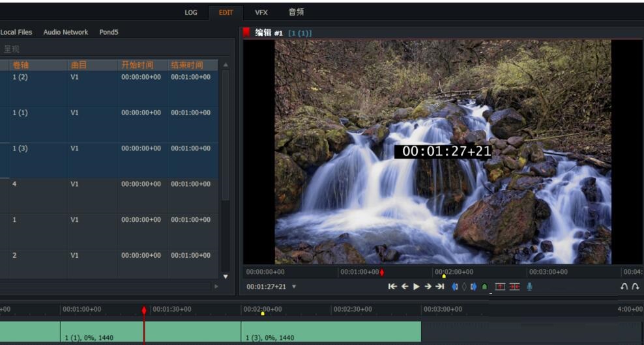Click 00:03:00+00 on the viewer scrub bar
The image size is (644, 345).
click(548, 271)
